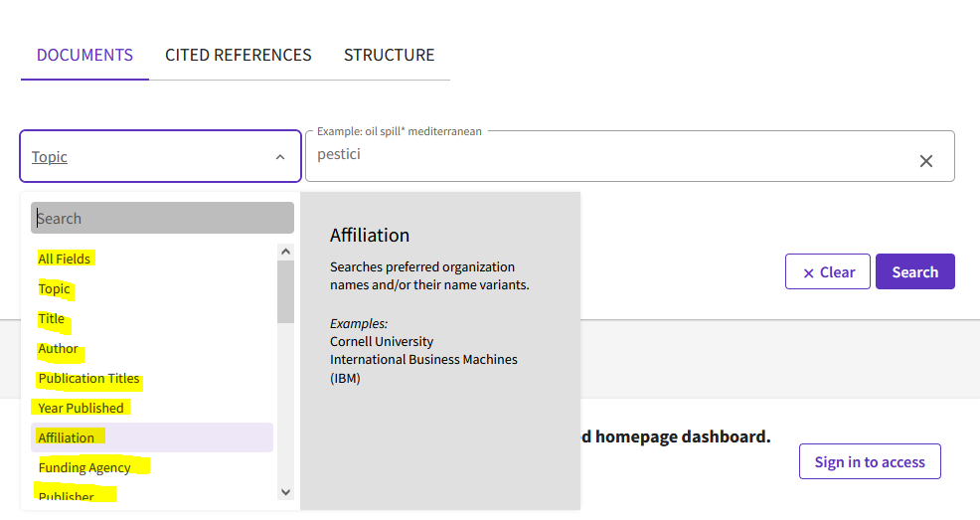980x520 pixels.
Task: Select the Title field option
Action: pos(52,319)
